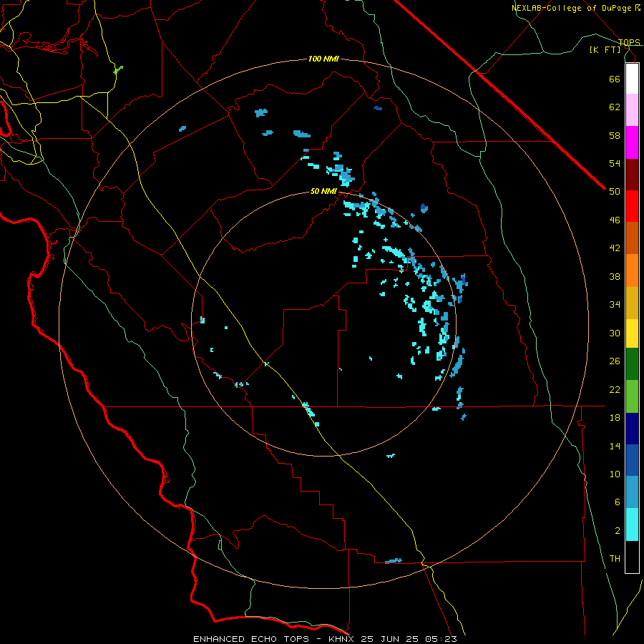The height and width of the screenshot is (644, 644).
Task: Click the KHNX station identifier in caption
Action: coord(343,639)
